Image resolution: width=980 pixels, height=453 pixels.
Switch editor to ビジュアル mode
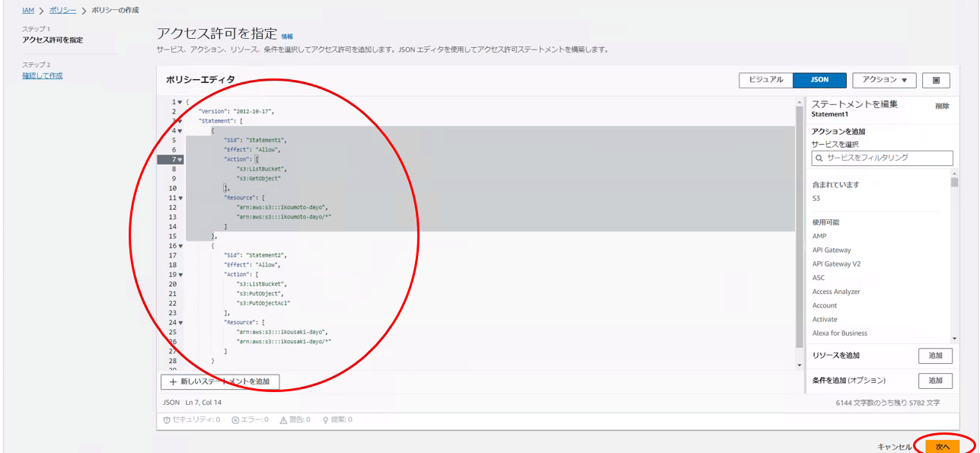[765, 80]
